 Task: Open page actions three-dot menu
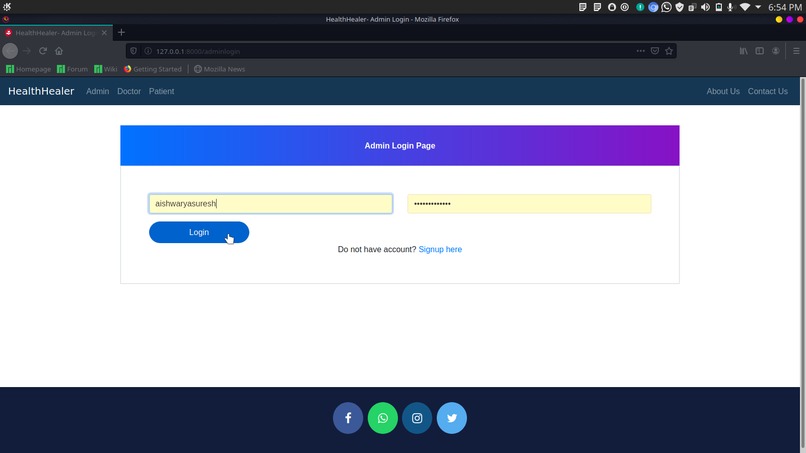[640, 51]
